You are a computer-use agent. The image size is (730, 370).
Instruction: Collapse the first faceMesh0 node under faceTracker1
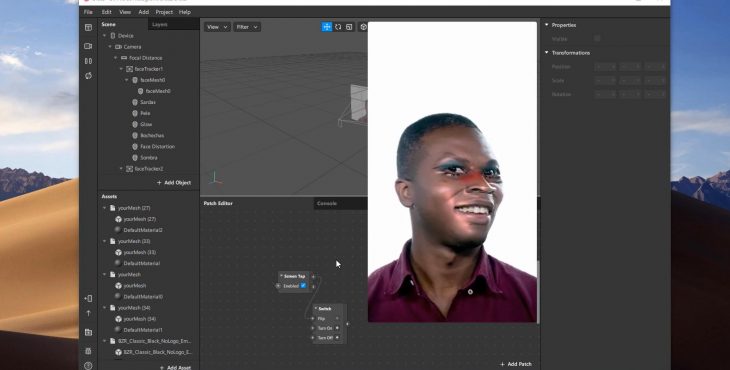pyautogui.click(x=127, y=80)
